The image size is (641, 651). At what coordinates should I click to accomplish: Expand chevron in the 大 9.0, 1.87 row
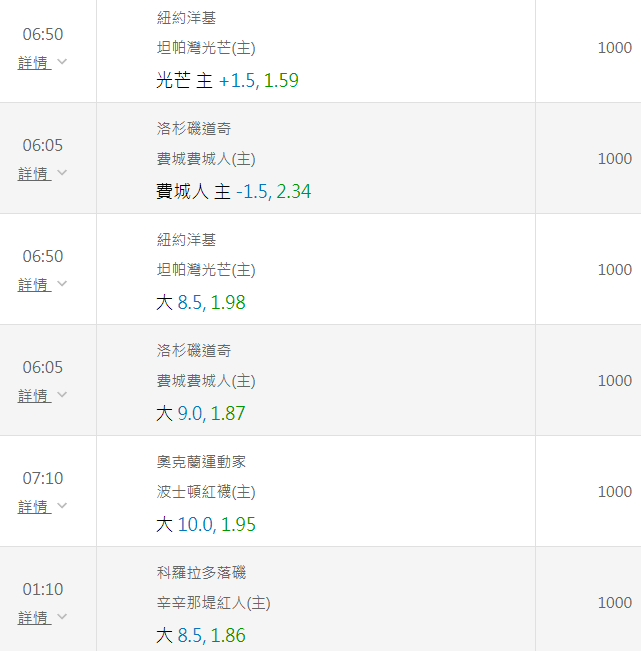(x=62, y=395)
